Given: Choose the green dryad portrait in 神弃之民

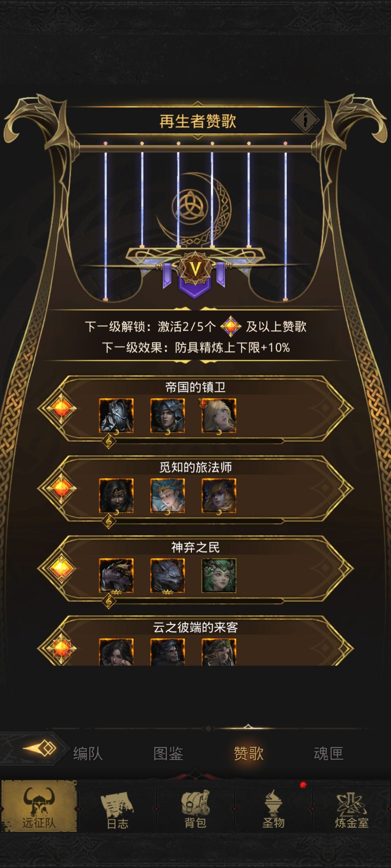Looking at the screenshot, I should point(219,575).
